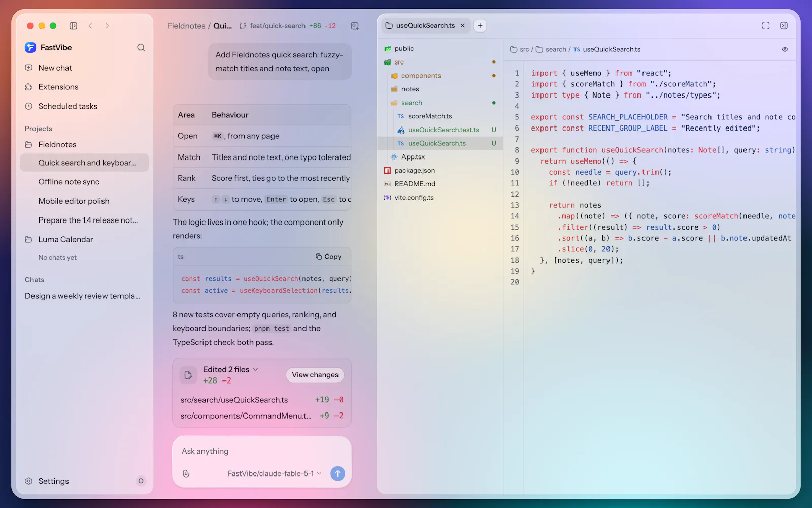The height and width of the screenshot is (508, 812).
Task: Collapse the search folder in file tree
Action: [412, 103]
